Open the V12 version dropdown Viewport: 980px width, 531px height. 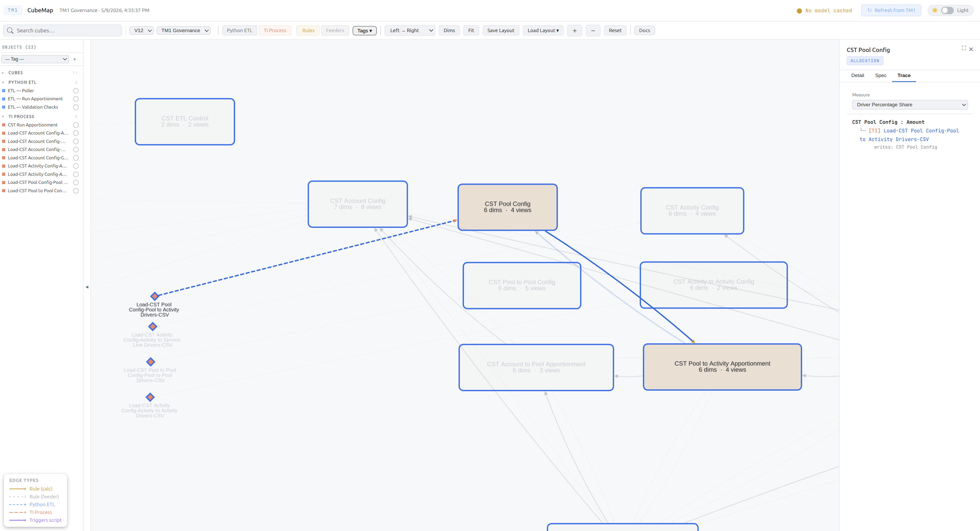[x=141, y=31]
